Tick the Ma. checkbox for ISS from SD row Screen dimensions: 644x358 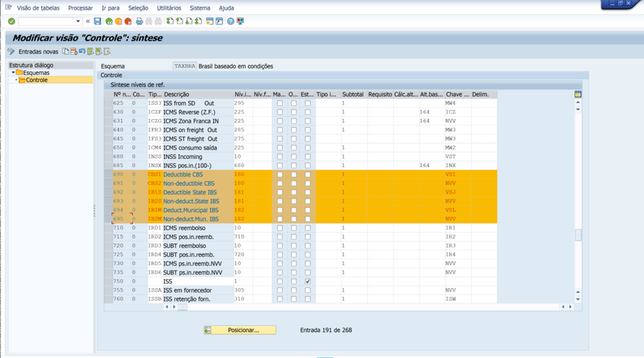pos(279,103)
